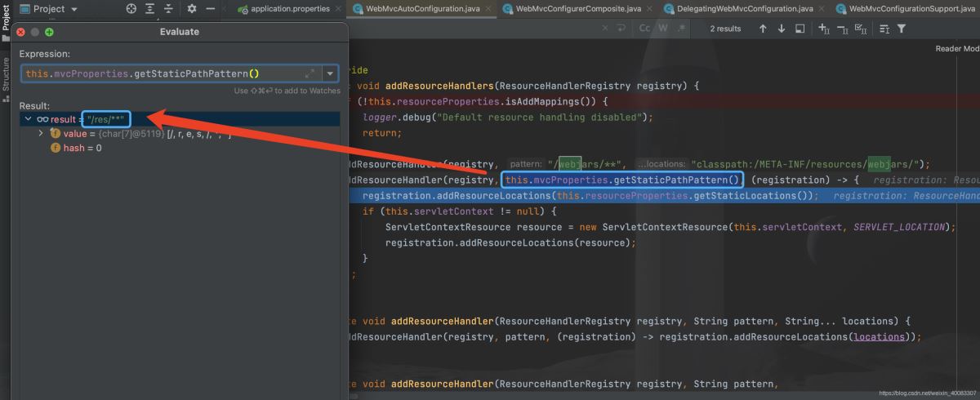This screenshot has width=980, height=400.
Task: Open the expression history dropdown arrow
Action: (x=330, y=73)
